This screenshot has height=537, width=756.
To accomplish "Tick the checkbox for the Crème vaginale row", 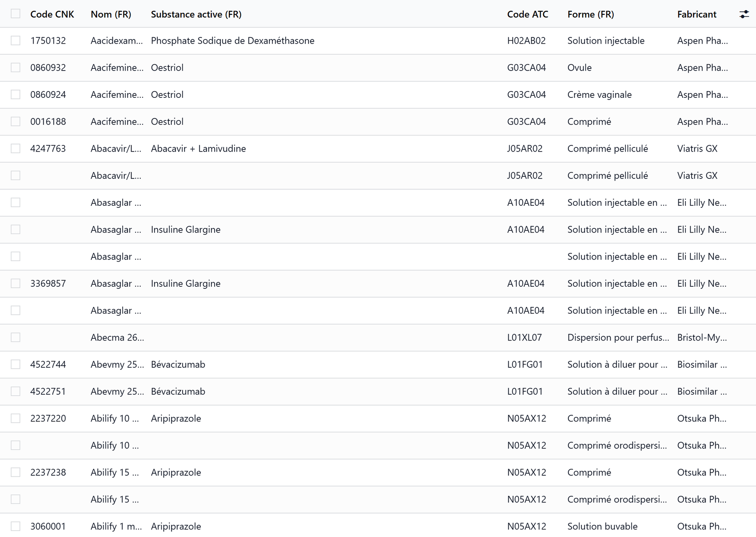I will click(16, 94).
